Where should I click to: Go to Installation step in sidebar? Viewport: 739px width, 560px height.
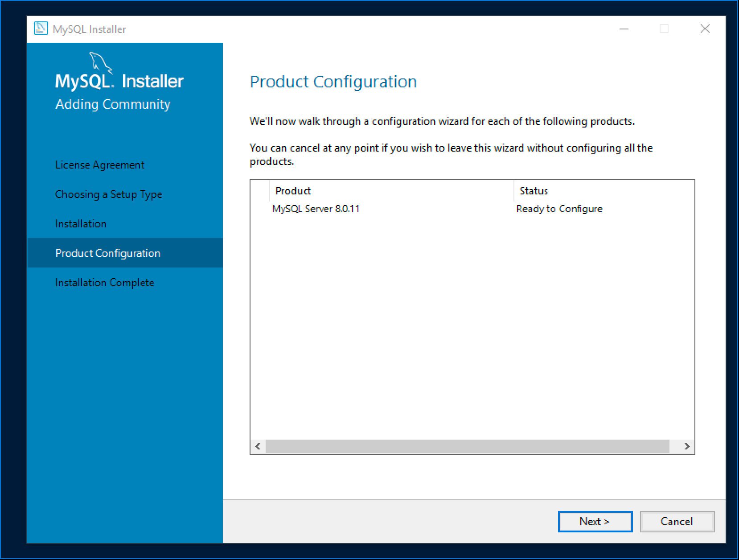click(81, 224)
